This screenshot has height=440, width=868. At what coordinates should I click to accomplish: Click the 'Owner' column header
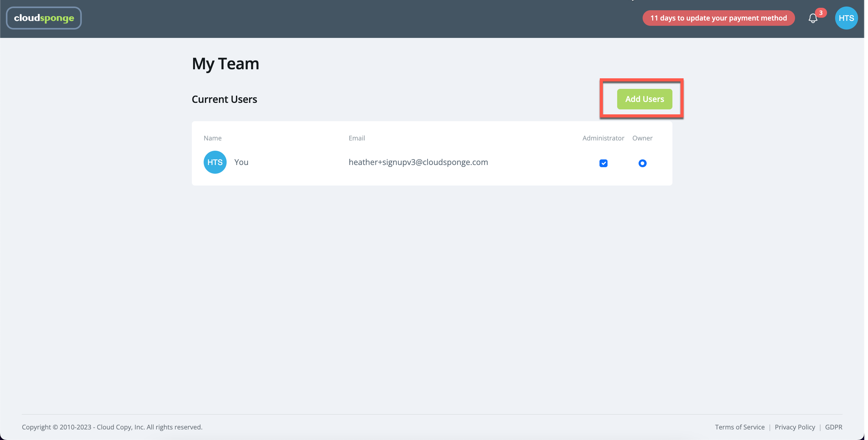click(x=642, y=138)
